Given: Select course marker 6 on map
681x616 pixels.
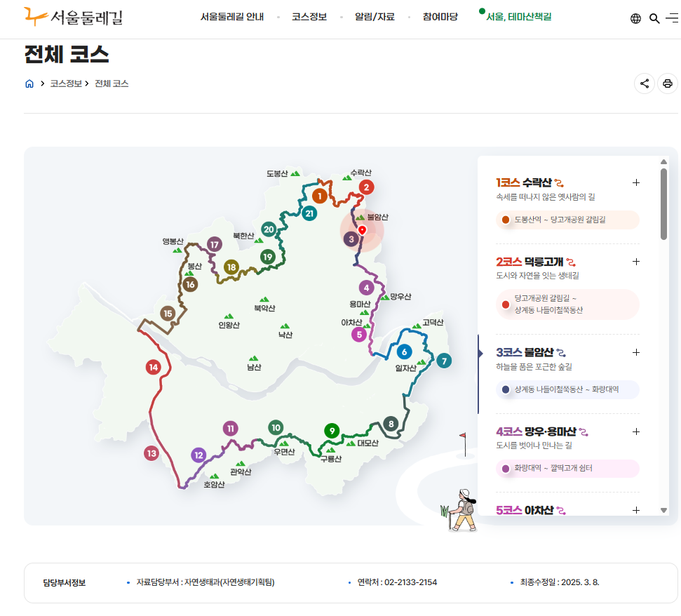Looking at the screenshot, I should (x=405, y=352).
